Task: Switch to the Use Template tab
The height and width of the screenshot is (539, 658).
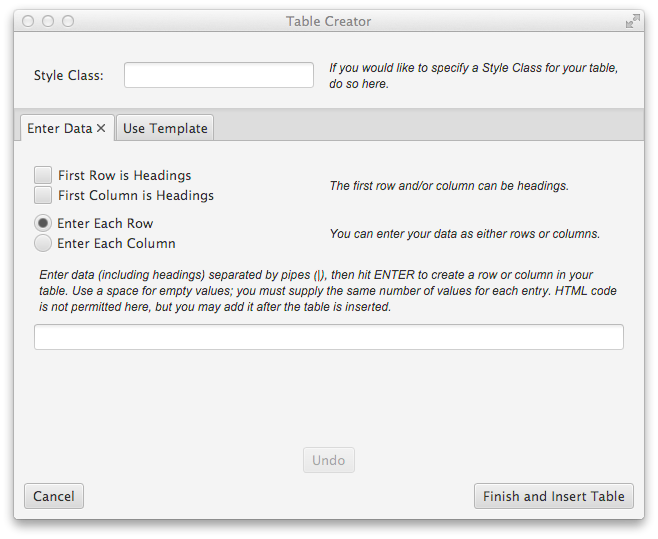Action: (x=165, y=128)
